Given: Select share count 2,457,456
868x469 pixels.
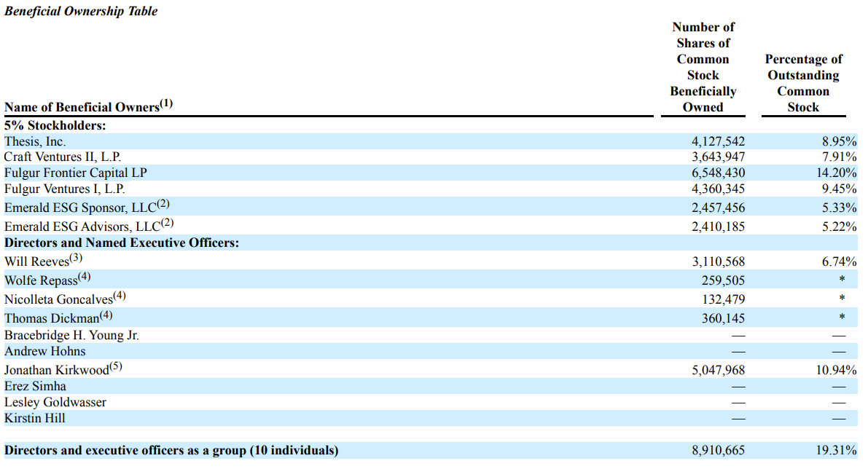Looking at the screenshot, I should click(x=718, y=208).
